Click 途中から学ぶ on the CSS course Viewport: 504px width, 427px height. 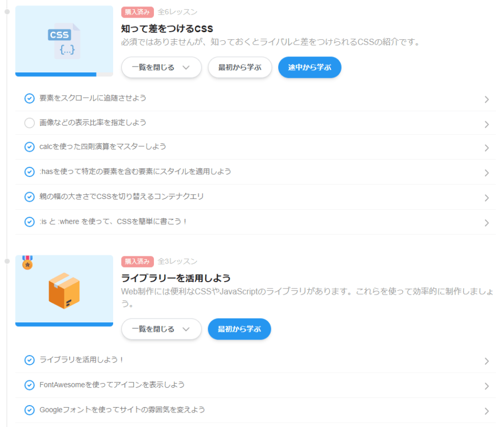click(x=309, y=67)
